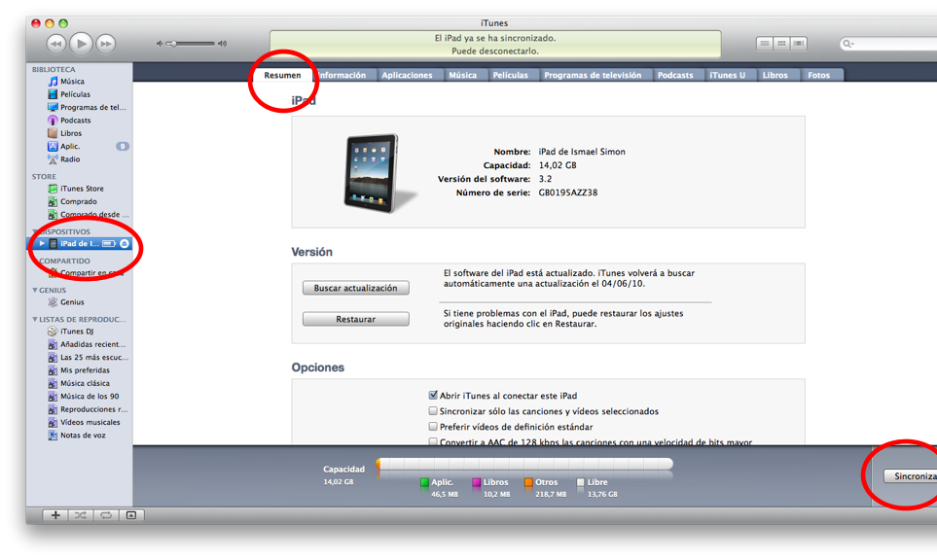Screen dimensions: 937x560
Task: Switch to the Aplicaciones tab
Action: click(407, 75)
